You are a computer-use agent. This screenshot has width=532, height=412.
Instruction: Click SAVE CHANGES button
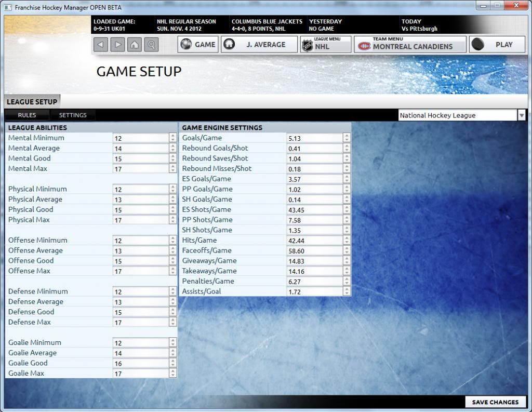pyautogui.click(x=495, y=402)
